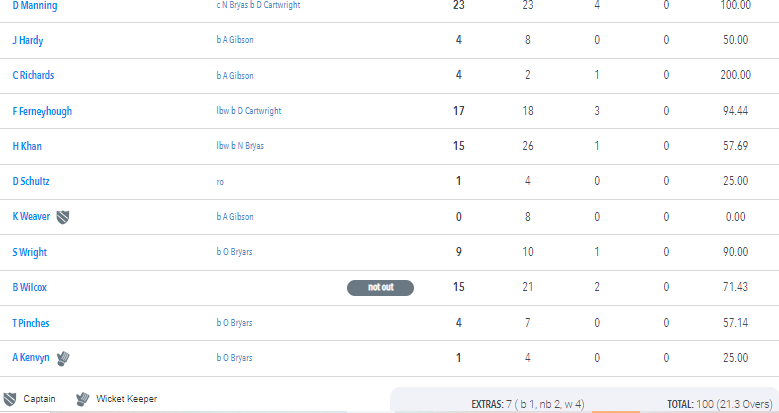Open D Schultz player link

31,181
